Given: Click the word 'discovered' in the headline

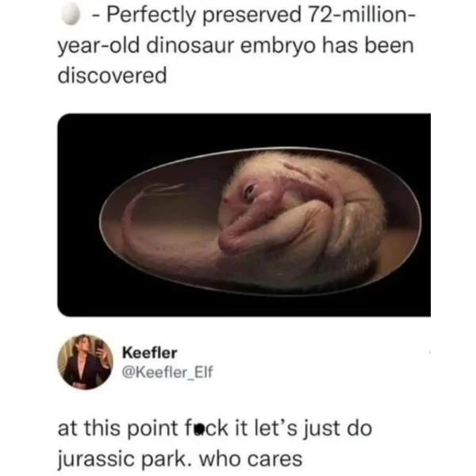Looking at the screenshot, I should tap(112, 75).
